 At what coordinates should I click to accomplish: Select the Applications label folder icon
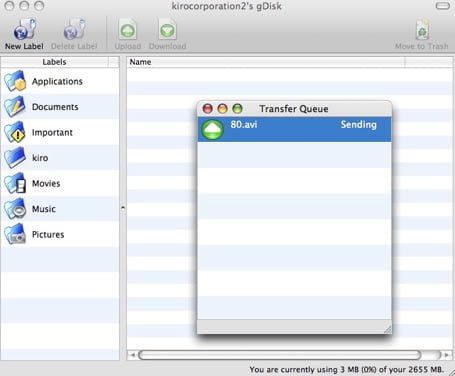15,81
